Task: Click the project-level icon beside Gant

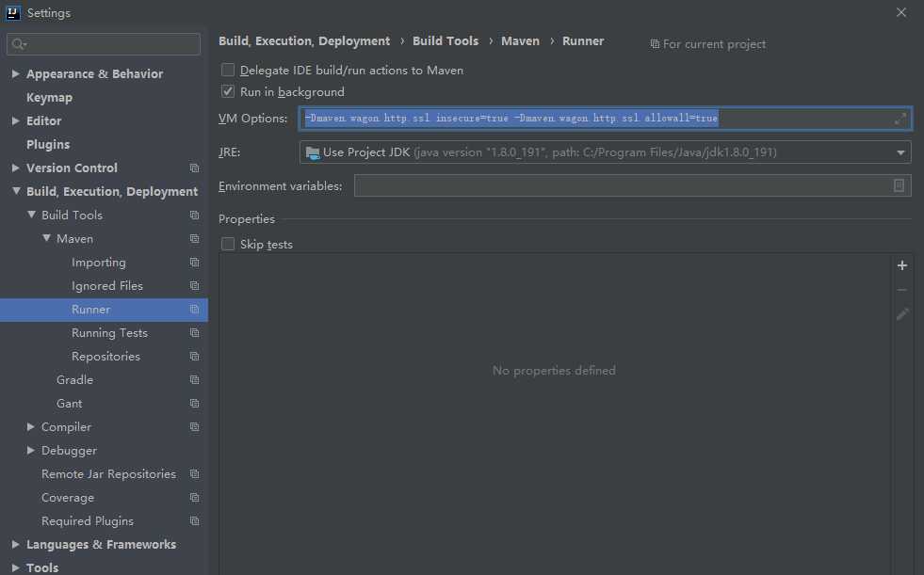Action: point(194,404)
